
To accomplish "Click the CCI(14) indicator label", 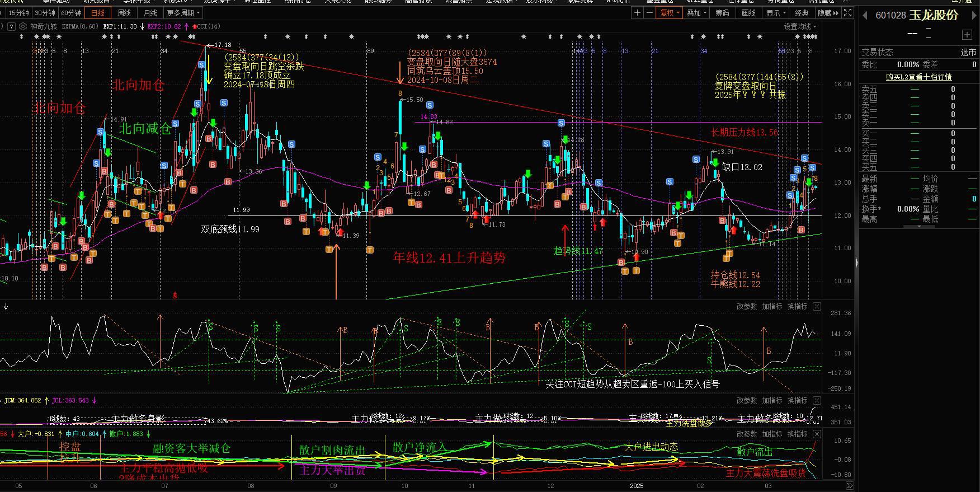I will (209, 26).
